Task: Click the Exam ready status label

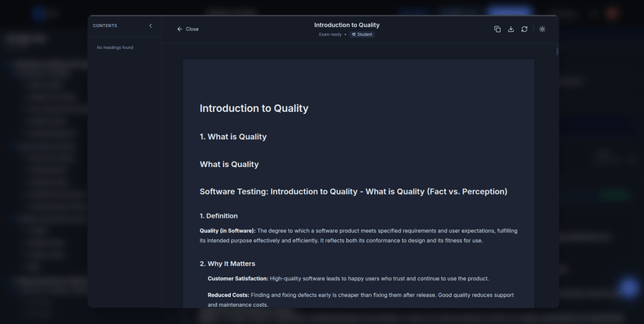Action: click(x=330, y=34)
